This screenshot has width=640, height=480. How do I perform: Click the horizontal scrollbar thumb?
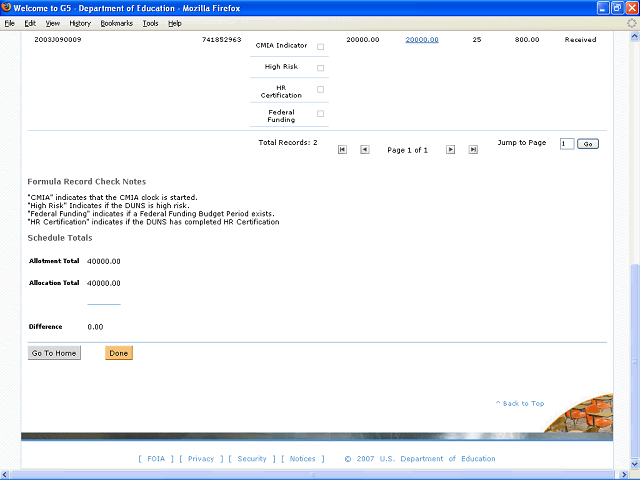point(313,475)
